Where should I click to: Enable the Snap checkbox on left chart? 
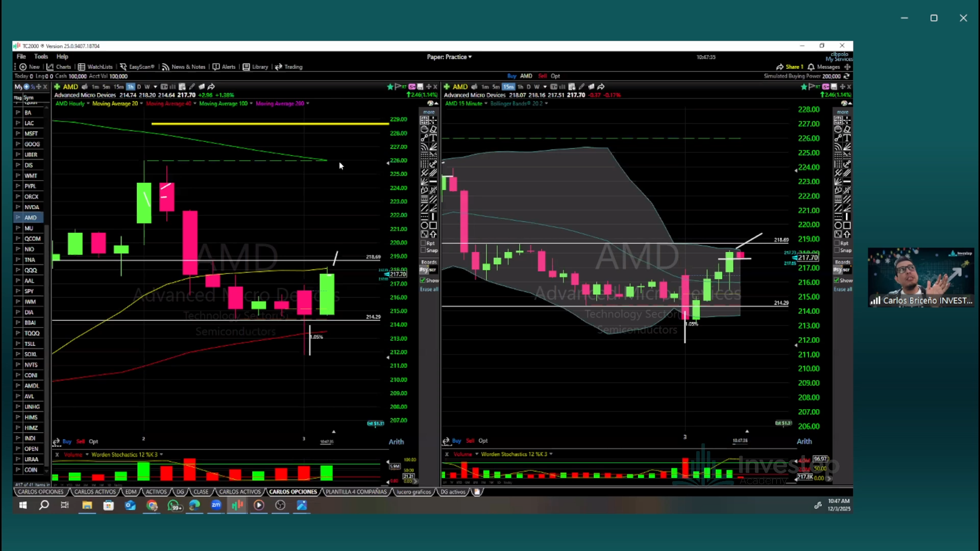point(423,251)
